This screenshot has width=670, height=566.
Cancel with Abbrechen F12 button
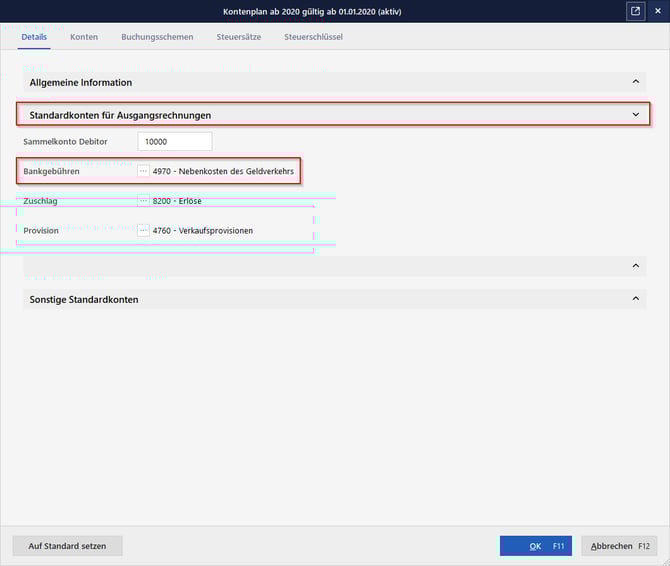click(x=620, y=546)
